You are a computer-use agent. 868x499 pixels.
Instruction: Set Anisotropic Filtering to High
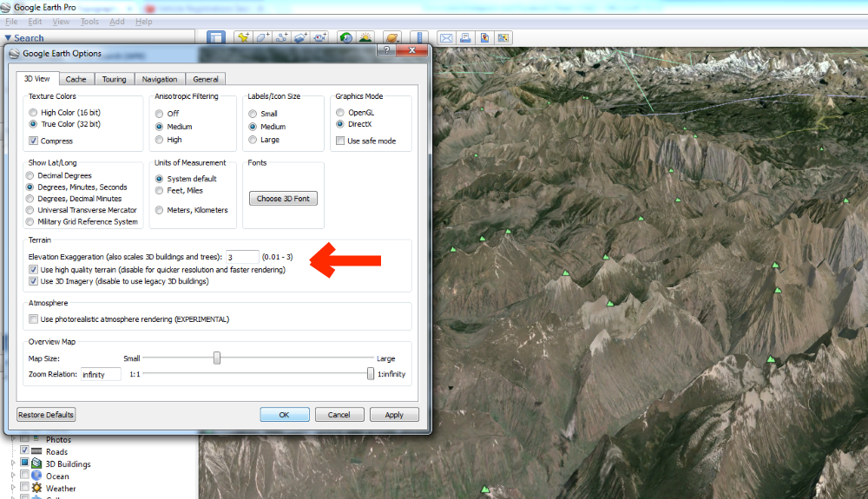pyautogui.click(x=160, y=140)
